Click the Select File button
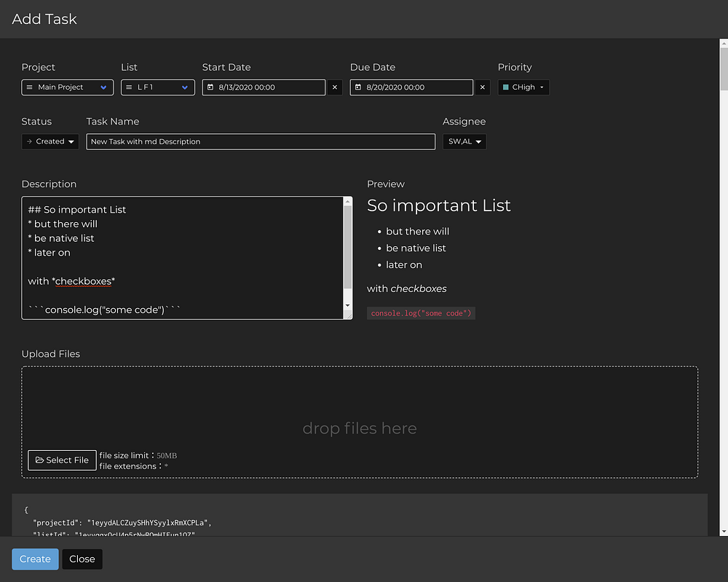Screen dimensions: 728x582 point(62,460)
